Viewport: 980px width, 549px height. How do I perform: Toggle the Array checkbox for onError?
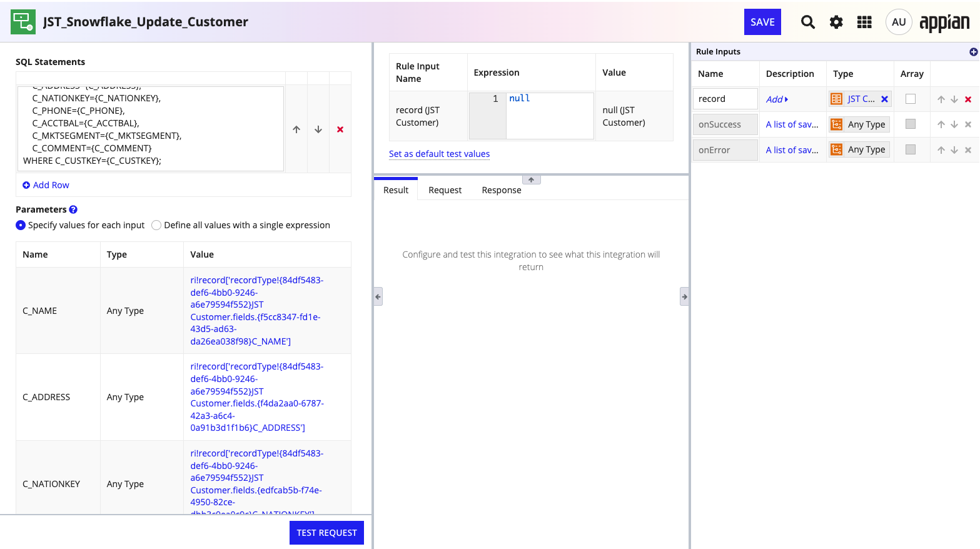911,149
